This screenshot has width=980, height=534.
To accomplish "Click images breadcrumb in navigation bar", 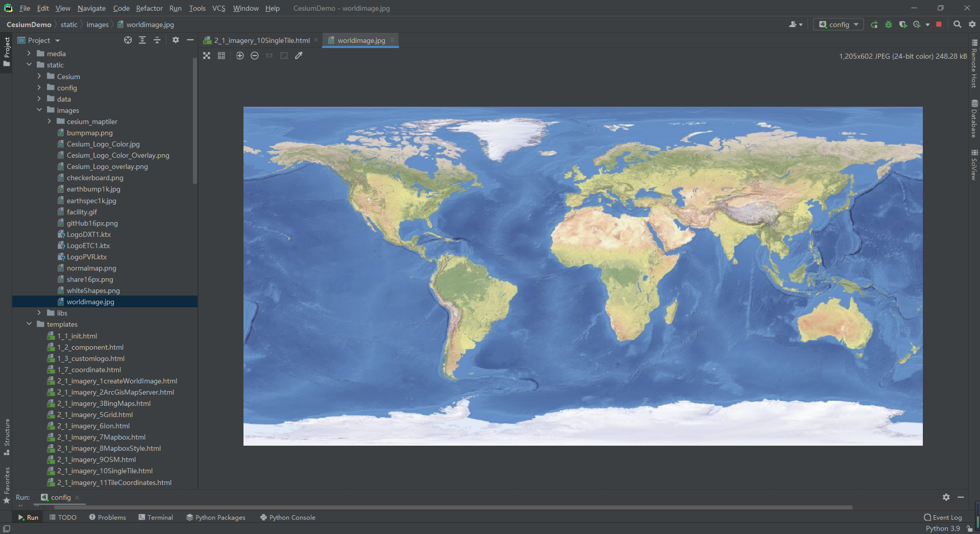I will coord(97,25).
